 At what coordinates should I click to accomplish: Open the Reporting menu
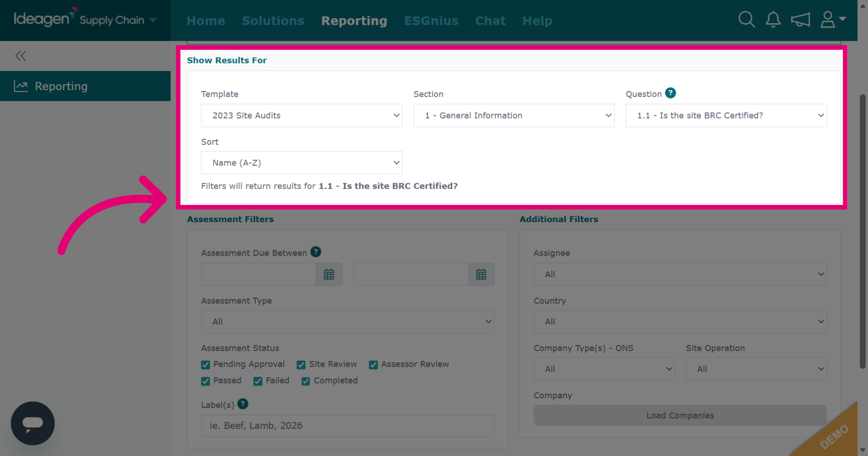tap(354, 21)
